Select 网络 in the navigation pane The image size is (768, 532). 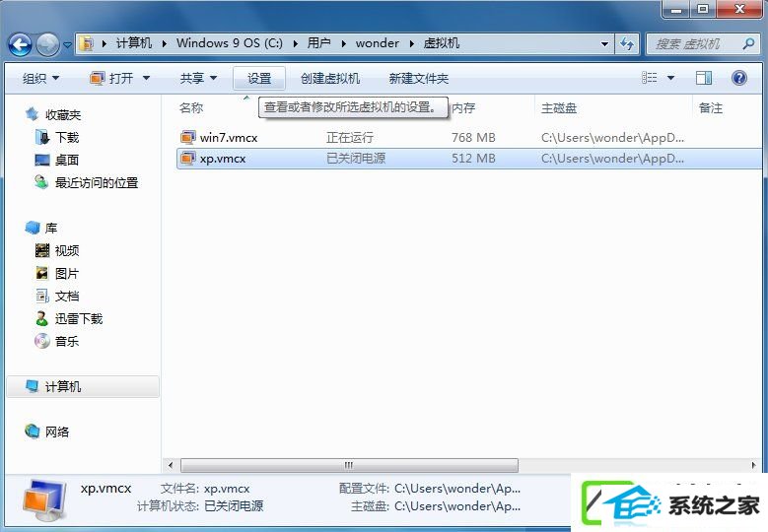point(57,432)
